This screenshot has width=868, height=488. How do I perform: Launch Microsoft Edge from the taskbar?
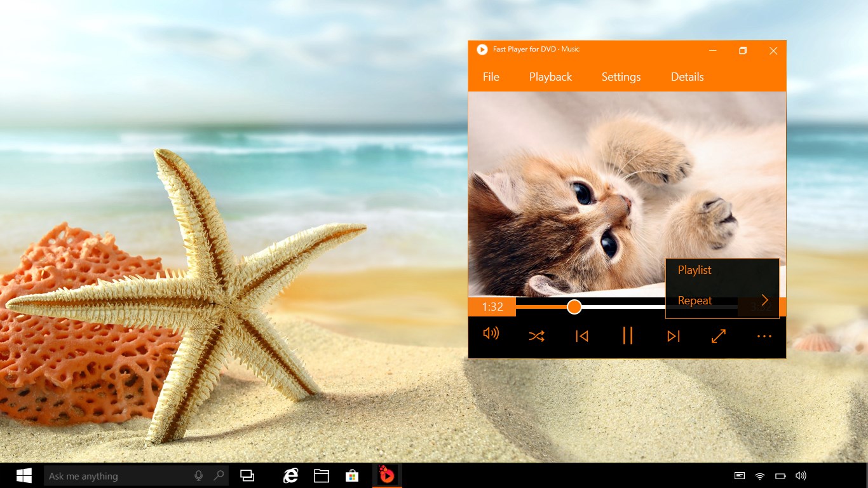pyautogui.click(x=291, y=475)
